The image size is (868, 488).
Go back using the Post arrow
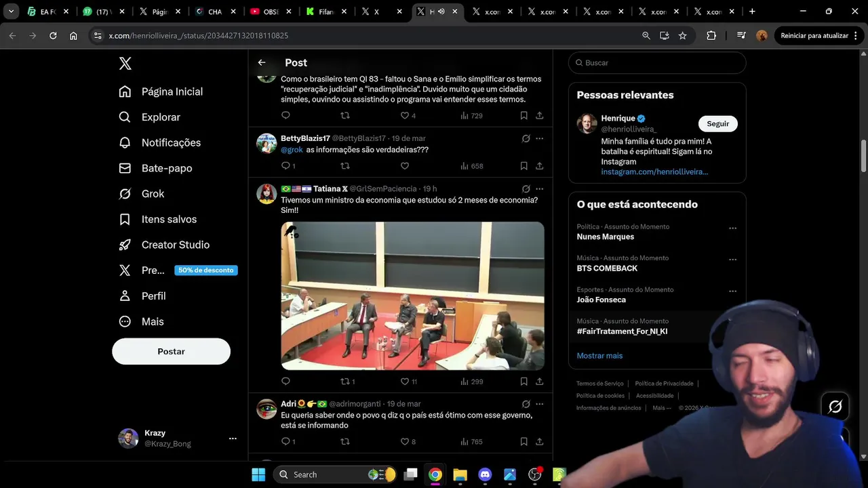tap(262, 62)
